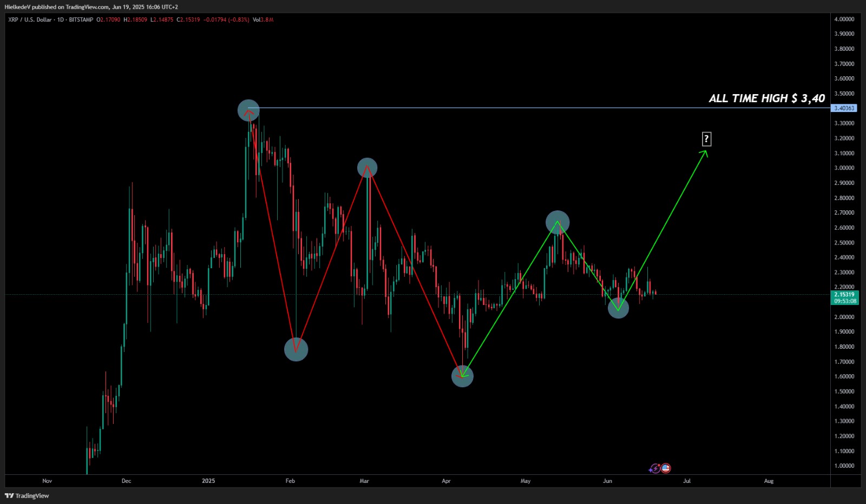
Task: Click the 1D interval in the legend
Action: tap(61, 19)
